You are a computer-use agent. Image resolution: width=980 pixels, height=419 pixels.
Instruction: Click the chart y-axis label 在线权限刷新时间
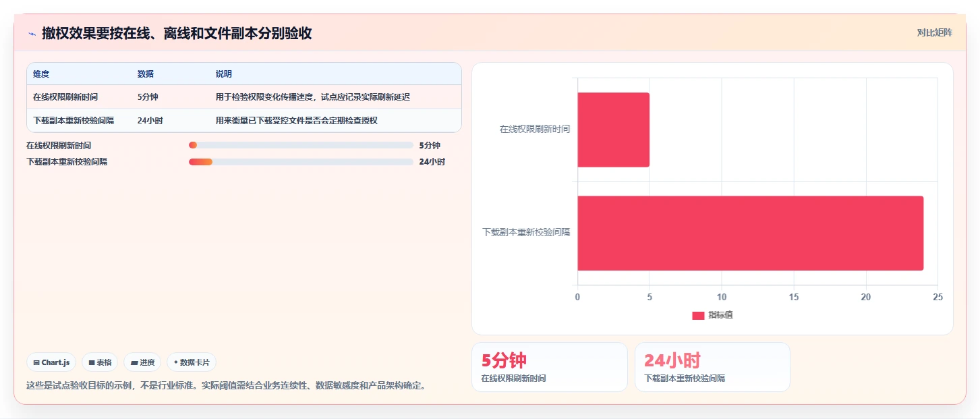click(535, 129)
